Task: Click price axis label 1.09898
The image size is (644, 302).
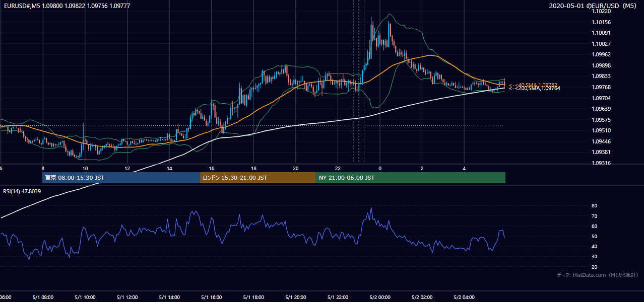Action: pyautogui.click(x=602, y=65)
